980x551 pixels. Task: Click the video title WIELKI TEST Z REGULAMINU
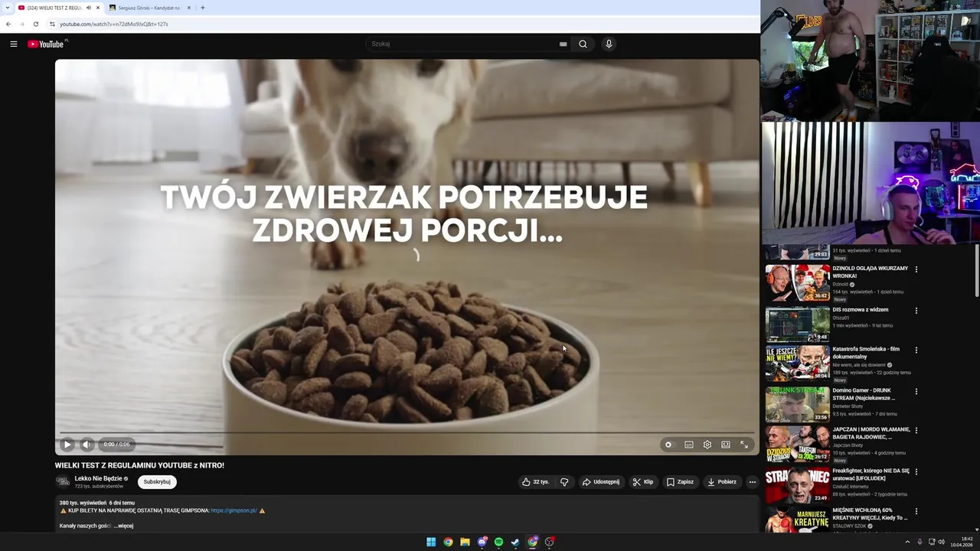tap(139, 465)
